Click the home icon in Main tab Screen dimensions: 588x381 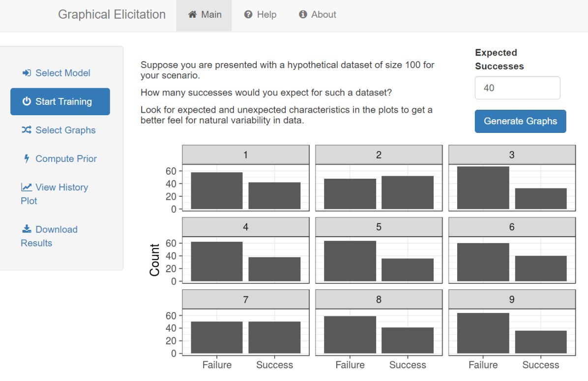[192, 15]
